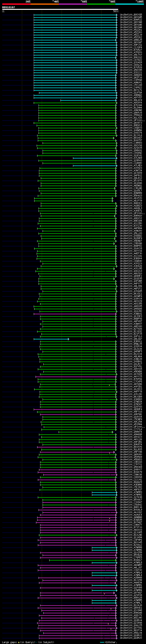Screen dimensions: 146x644
Task: Click label UniRef100_Q13SE3
Action: 131,316
